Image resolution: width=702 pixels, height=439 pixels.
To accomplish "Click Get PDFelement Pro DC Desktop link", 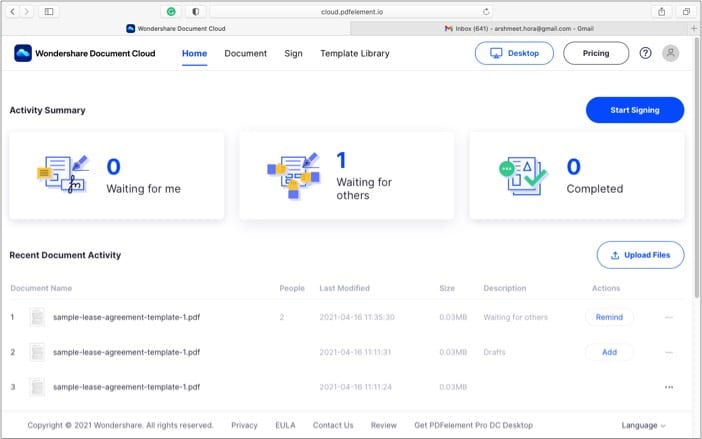I will tap(473, 425).
